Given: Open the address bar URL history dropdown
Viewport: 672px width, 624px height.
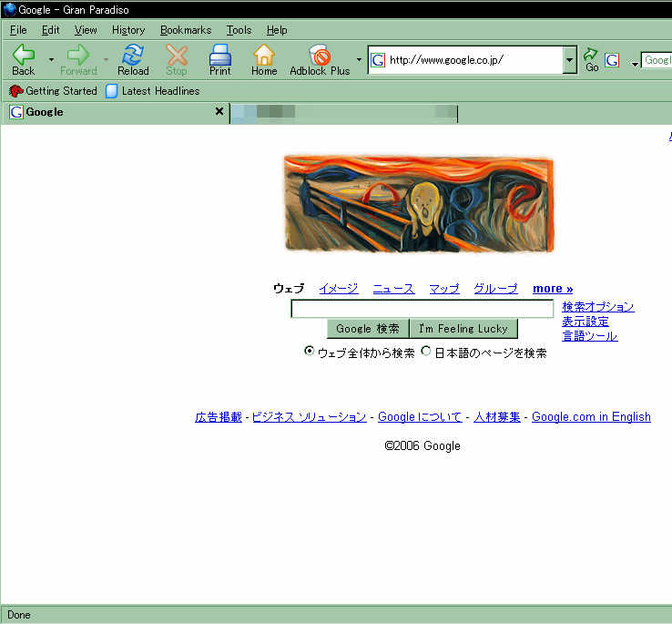Looking at the screenshot, I should 569,60.
